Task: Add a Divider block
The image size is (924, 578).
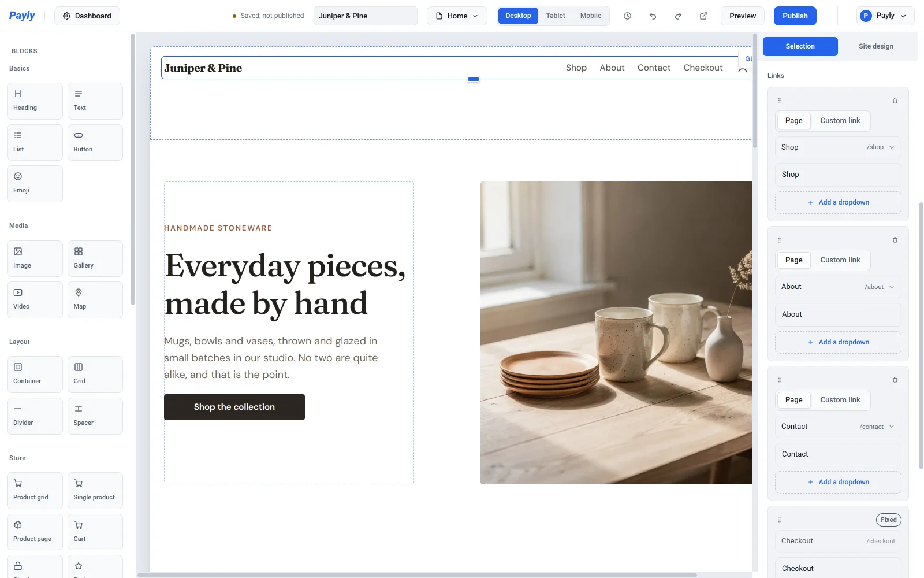Action: coord(35,416)
